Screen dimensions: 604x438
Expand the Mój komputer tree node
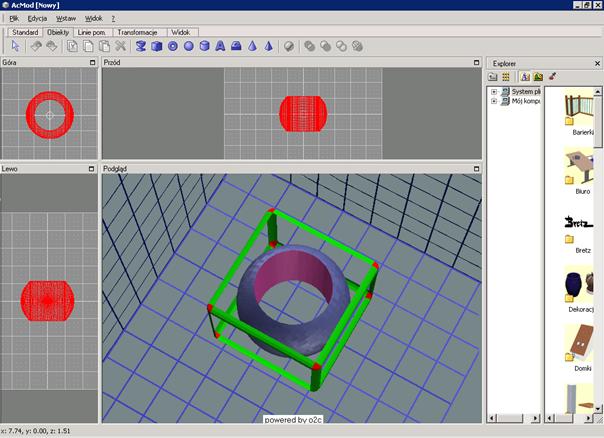point(494,101)
